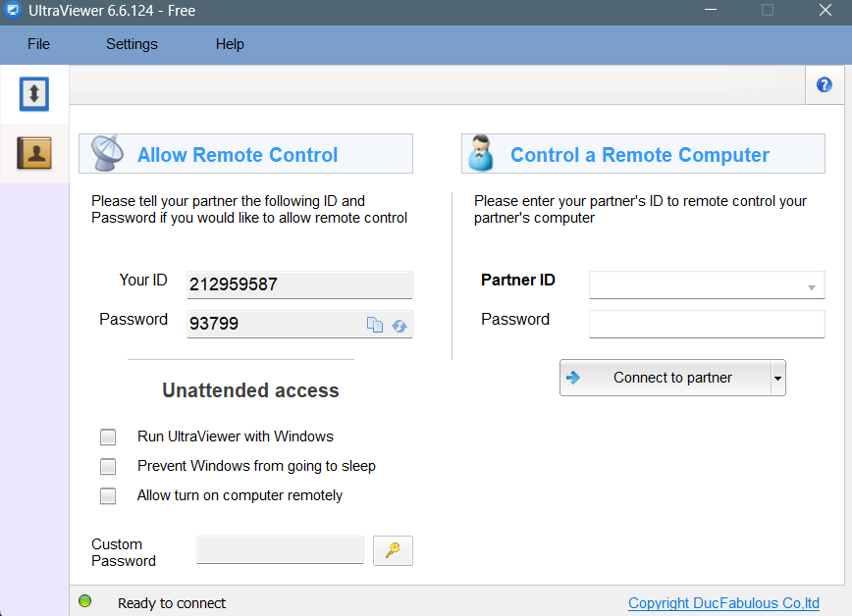Click the blue help question mark icon
The height and width of the screenshot is (616, 852).
(824, 84)
